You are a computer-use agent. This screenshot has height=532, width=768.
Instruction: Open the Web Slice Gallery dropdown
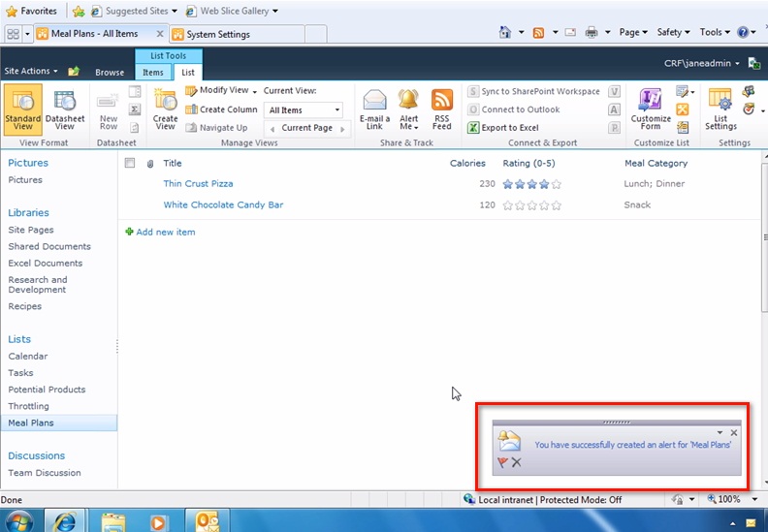(x=274, y=11)
